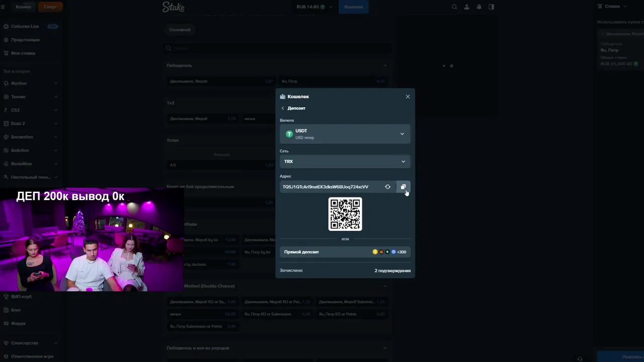
Task: Click the Баскетбол sport icon
Action: pos(6,137)
